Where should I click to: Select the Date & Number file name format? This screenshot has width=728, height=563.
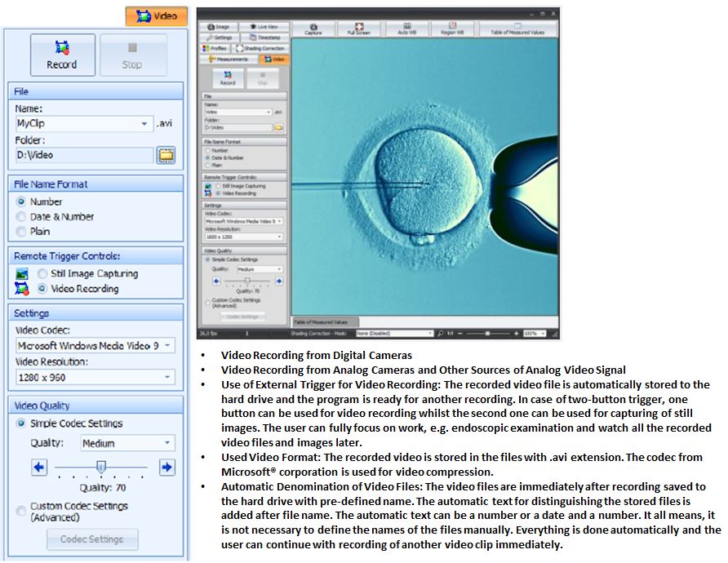[22, 216]
